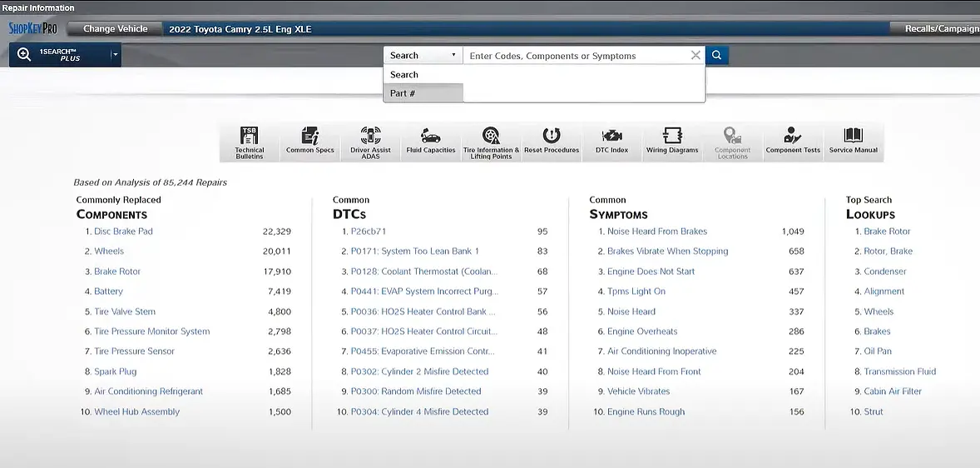Open Fluid Capacities icon
Screen dimensions: 980x468
pyautogui.click(x=430, y=142)
